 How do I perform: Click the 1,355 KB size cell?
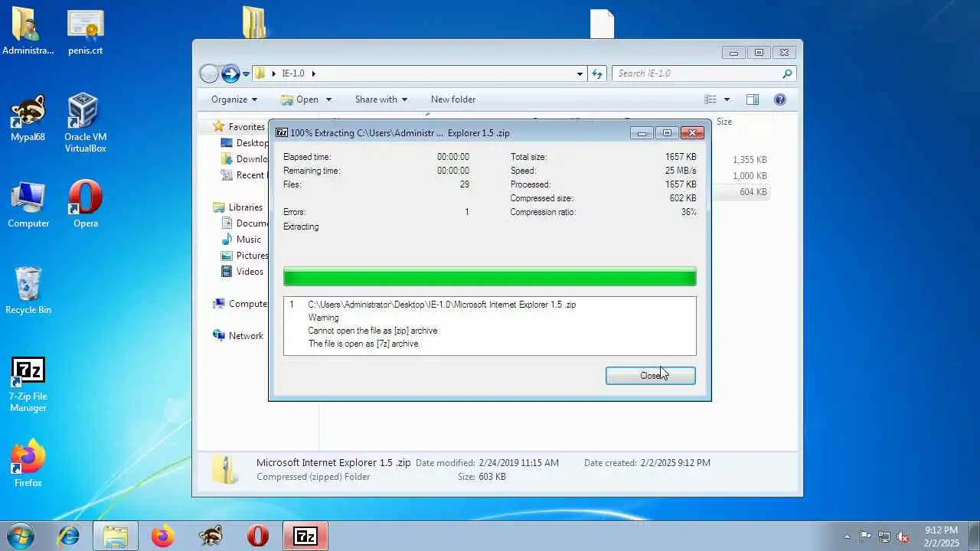pyautogui.click(x=750, y=160)
